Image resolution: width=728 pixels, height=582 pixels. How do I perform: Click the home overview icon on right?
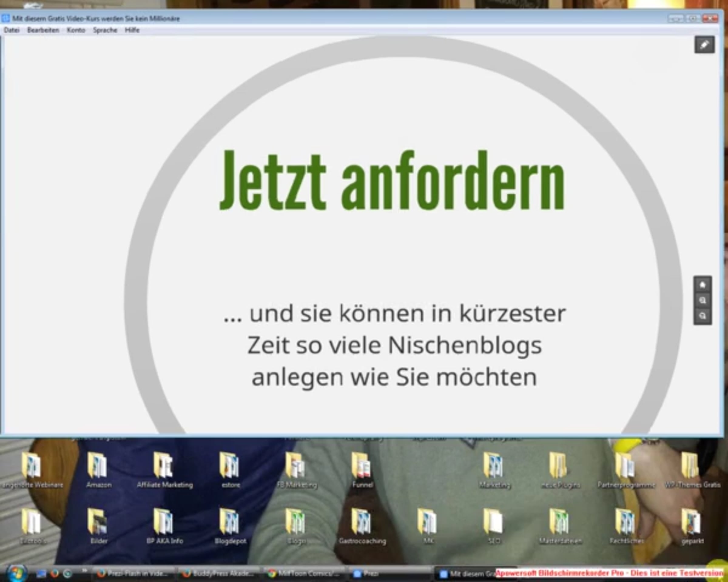point(703,285)
